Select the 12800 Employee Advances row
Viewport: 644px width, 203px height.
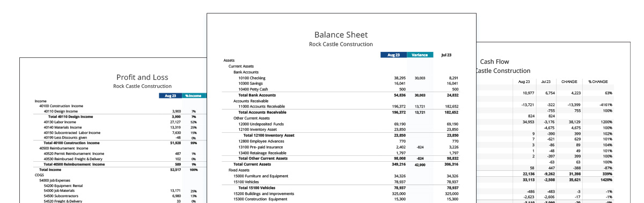pos(341,141)
